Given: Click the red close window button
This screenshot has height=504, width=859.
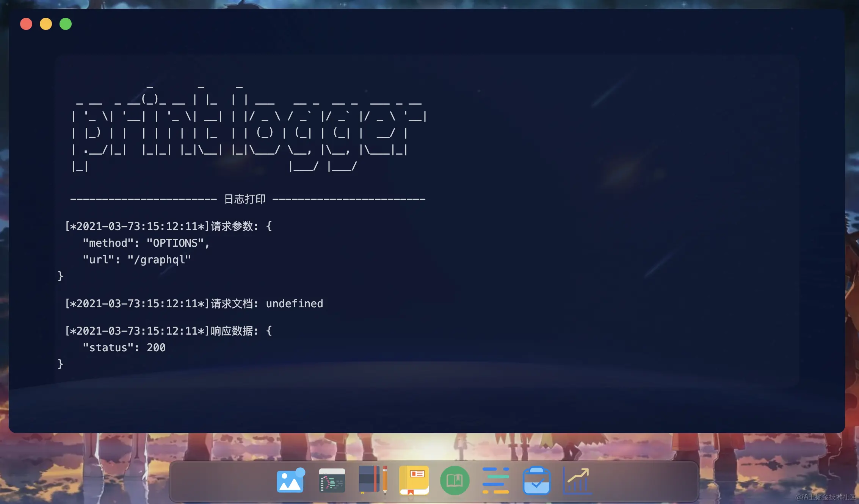Looking at the screenshot, I should (x=26, y=24).
